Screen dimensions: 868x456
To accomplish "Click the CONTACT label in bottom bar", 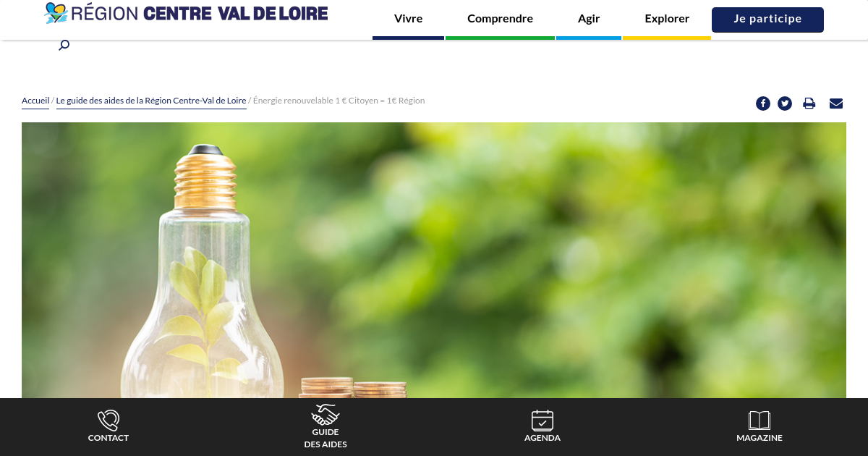I will [109, 438].
